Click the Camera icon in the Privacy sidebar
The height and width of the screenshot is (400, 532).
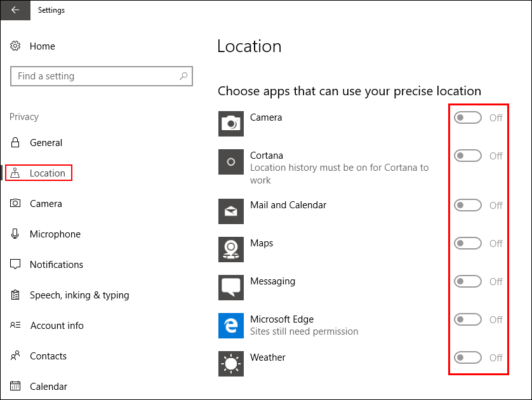click(15, 203)
